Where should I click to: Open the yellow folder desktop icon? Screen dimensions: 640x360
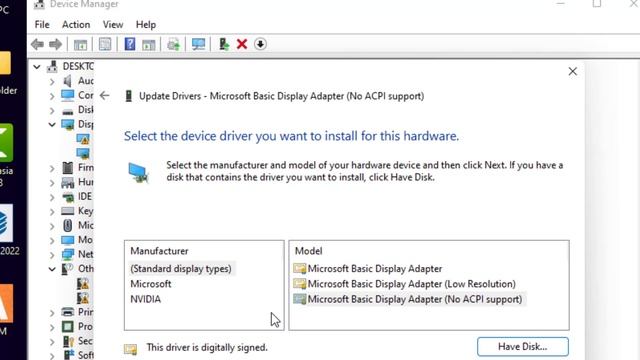click(x=5, y=63)
